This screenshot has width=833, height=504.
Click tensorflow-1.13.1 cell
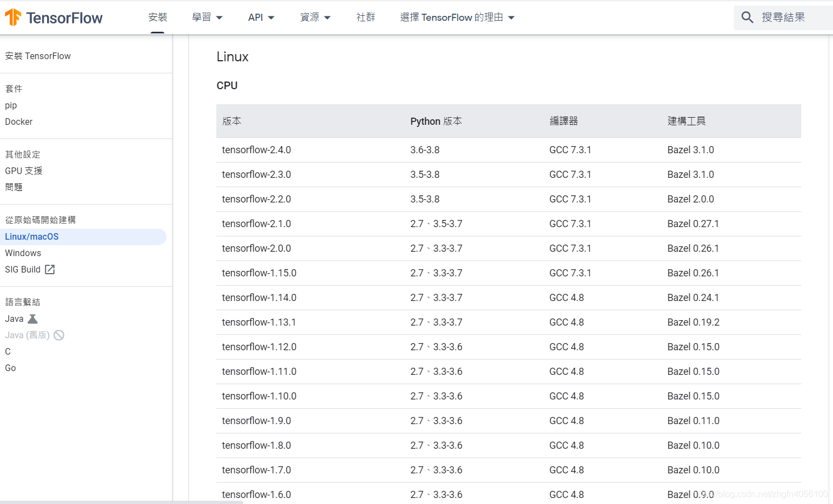(259, 322)
